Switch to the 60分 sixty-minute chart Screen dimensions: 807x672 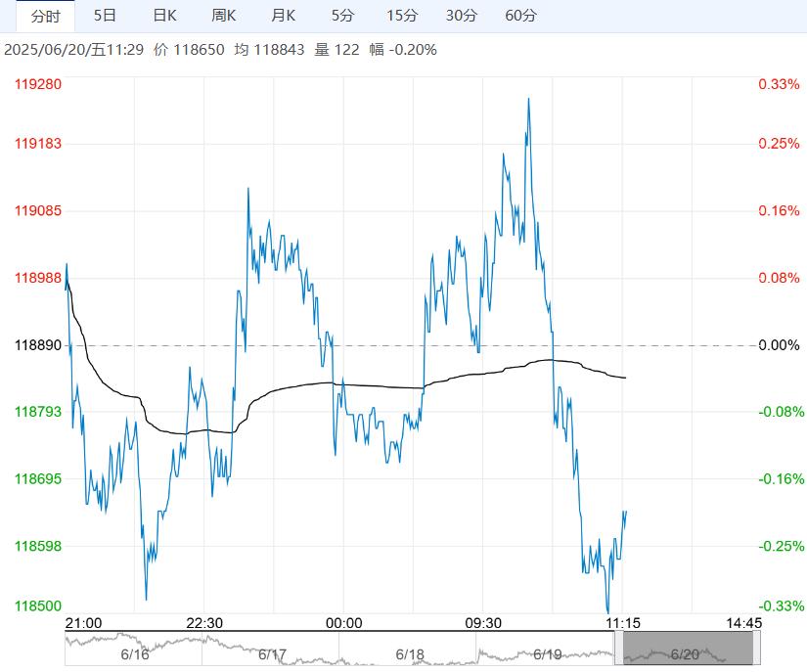coord(520,16)
